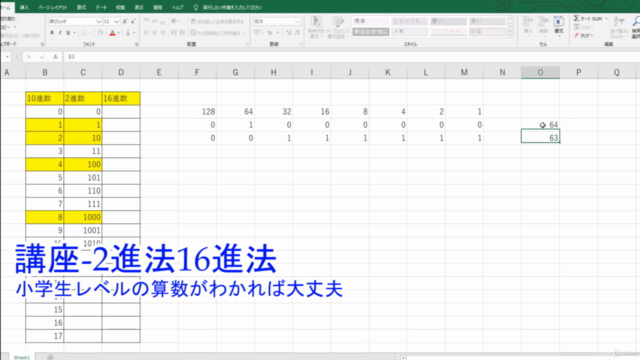
Task: Apply accounting currency format icon
Action: coord(258,33)
